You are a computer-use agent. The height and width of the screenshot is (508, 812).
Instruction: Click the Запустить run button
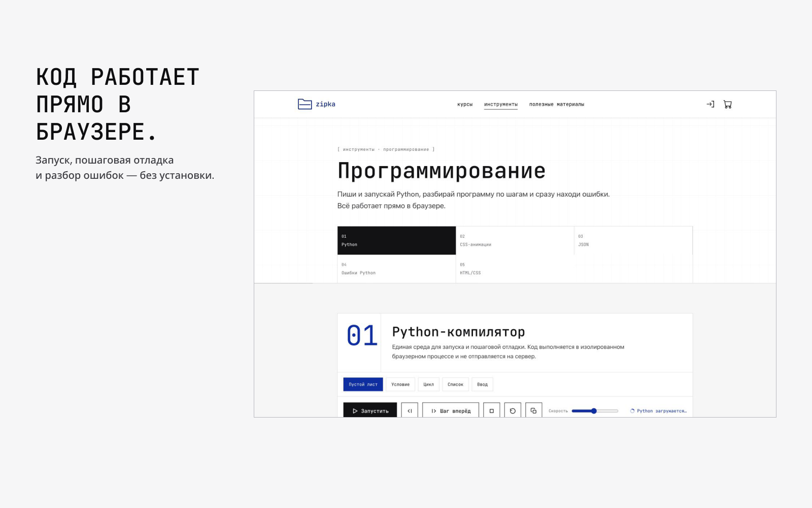370,410
